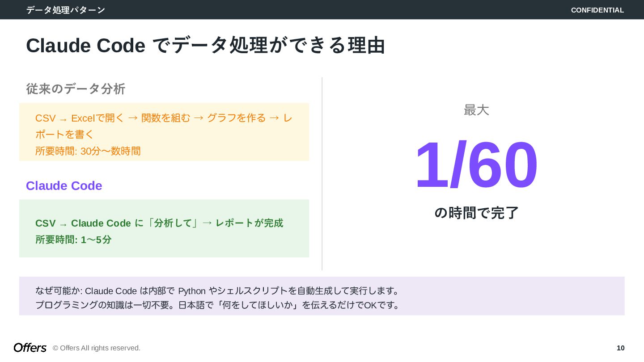Image resolution: width=644 pixels, height=362 pixels.
Task: Select the line 所要時間: 1〜5分
Action: (x=73, y=240)
